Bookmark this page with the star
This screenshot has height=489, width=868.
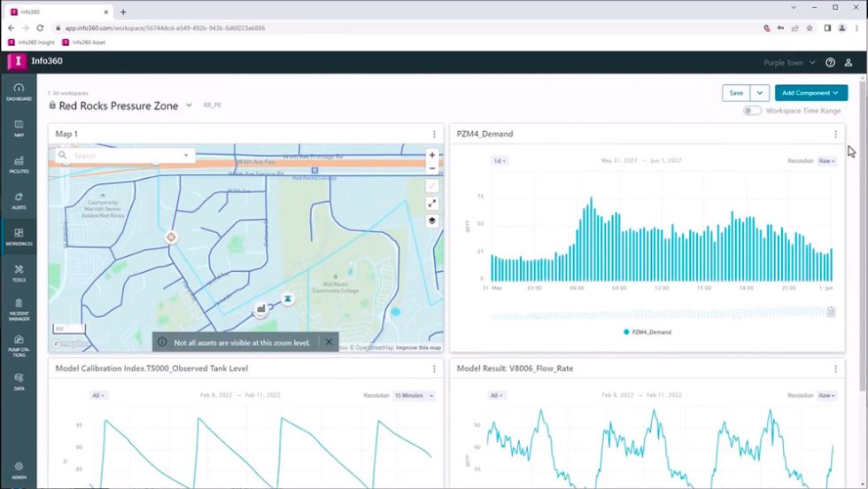(x=810, y=27)
